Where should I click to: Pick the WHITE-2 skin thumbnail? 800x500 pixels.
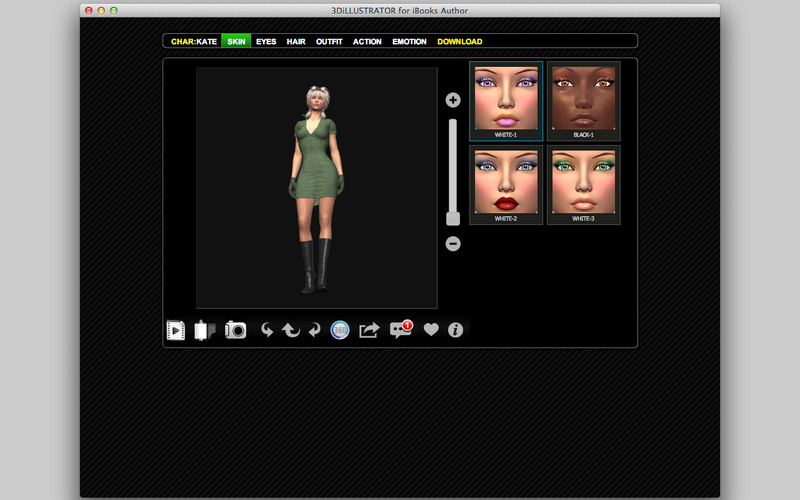click(x=506, y=185)
